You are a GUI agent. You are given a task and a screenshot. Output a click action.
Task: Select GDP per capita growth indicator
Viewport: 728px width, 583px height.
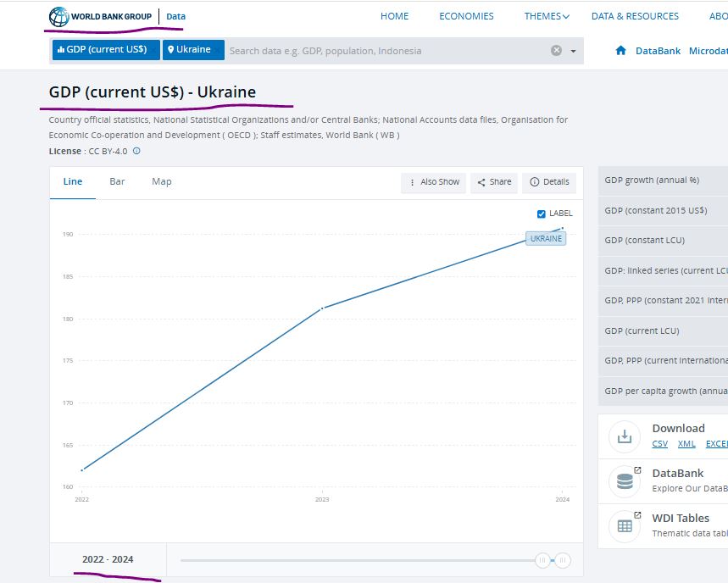click(x=663, y=391)
